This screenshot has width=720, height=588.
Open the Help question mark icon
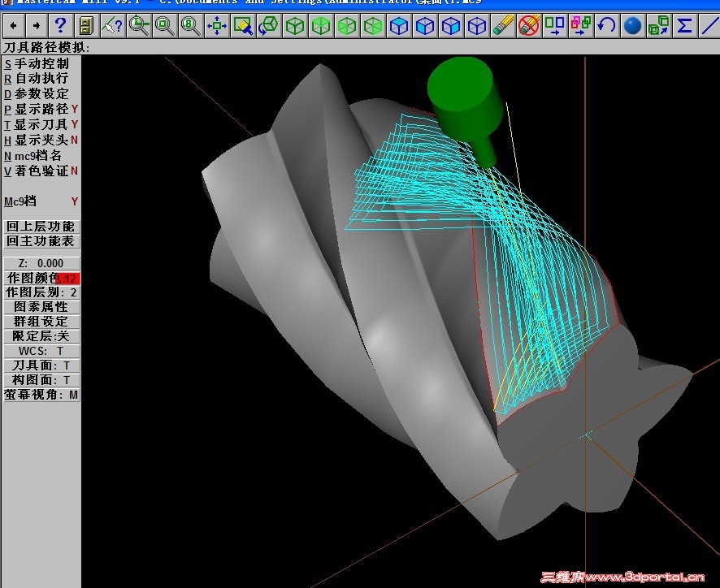click(61, 26)
